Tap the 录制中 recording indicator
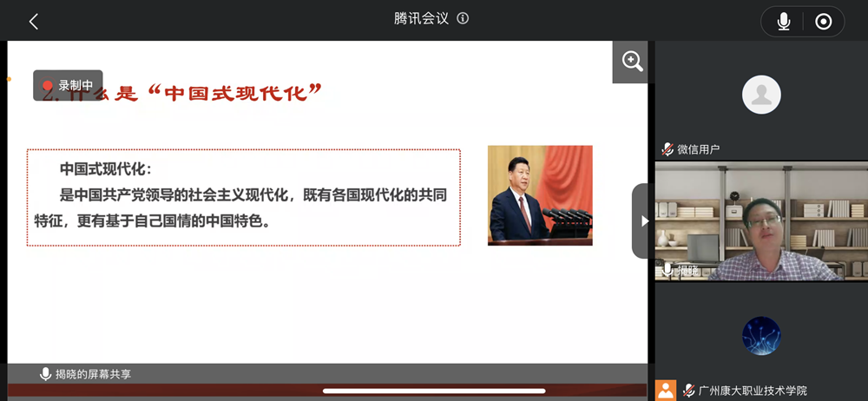 69,86
